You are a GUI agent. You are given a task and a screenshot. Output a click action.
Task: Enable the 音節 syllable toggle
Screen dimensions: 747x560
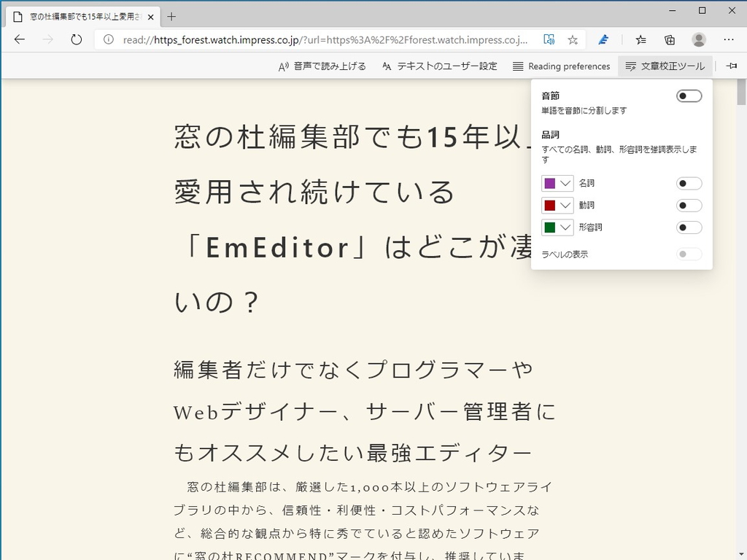click(688, 96)
